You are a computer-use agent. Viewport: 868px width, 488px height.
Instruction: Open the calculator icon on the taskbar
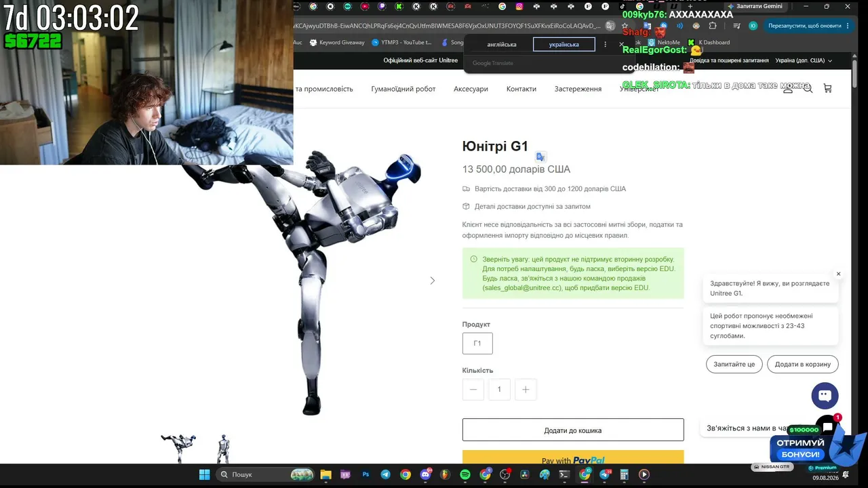625,474
